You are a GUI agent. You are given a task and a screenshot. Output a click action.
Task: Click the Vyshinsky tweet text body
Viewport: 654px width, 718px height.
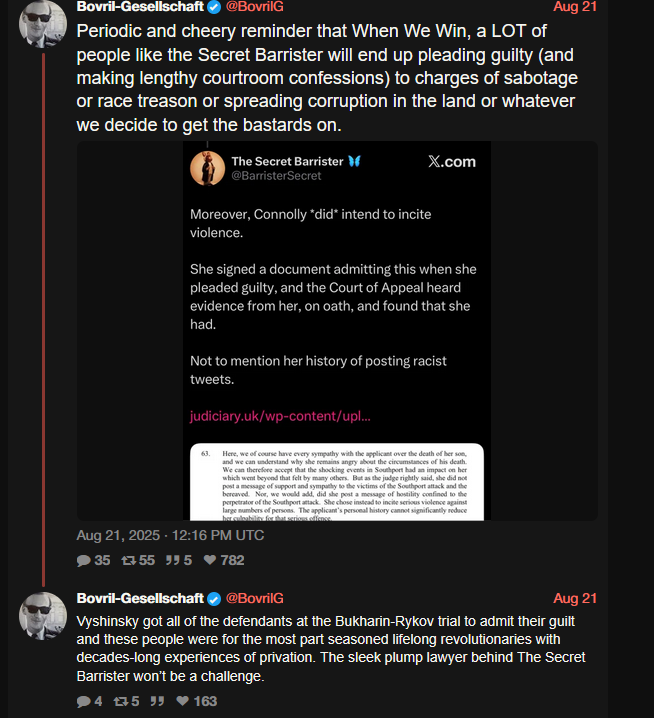(331, 648)
